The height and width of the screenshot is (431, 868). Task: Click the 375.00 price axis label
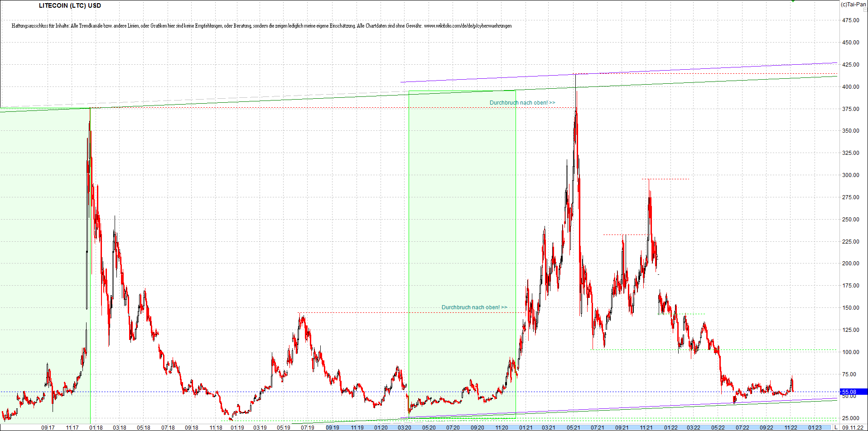pos(851,109)
